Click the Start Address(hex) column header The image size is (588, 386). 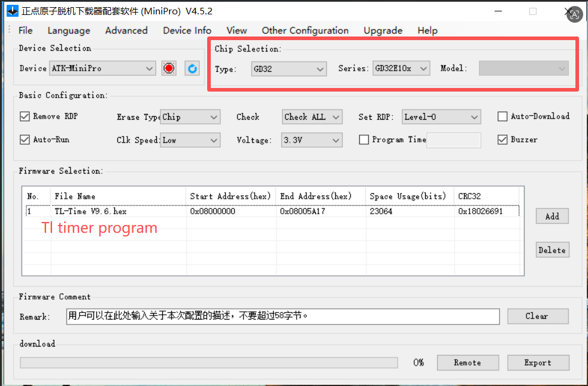231,196
